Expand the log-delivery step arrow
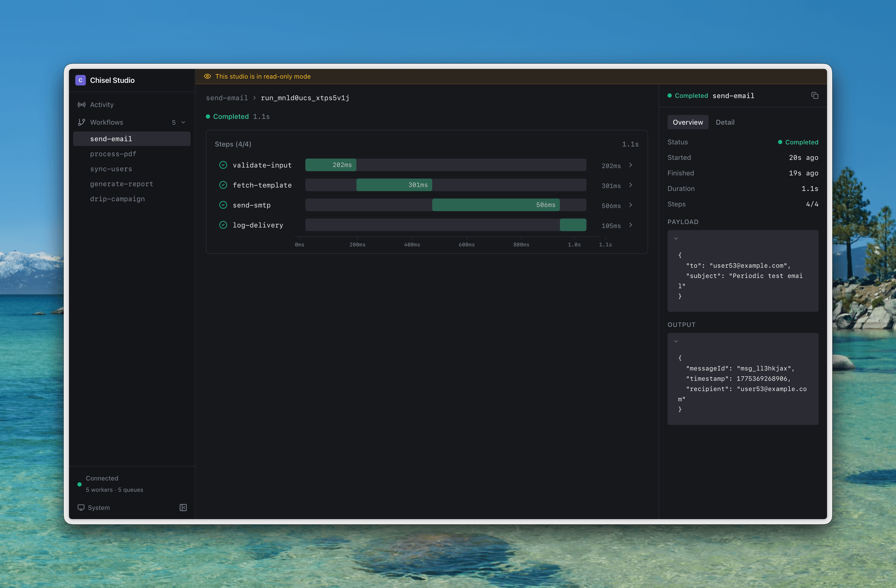This screenshot has width=896, height=588. point(631,225)
